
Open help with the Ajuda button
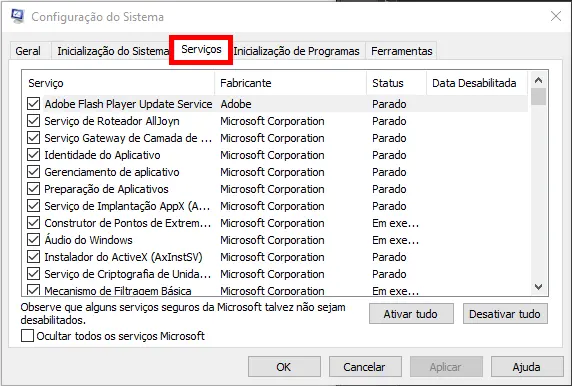(527, 367)
